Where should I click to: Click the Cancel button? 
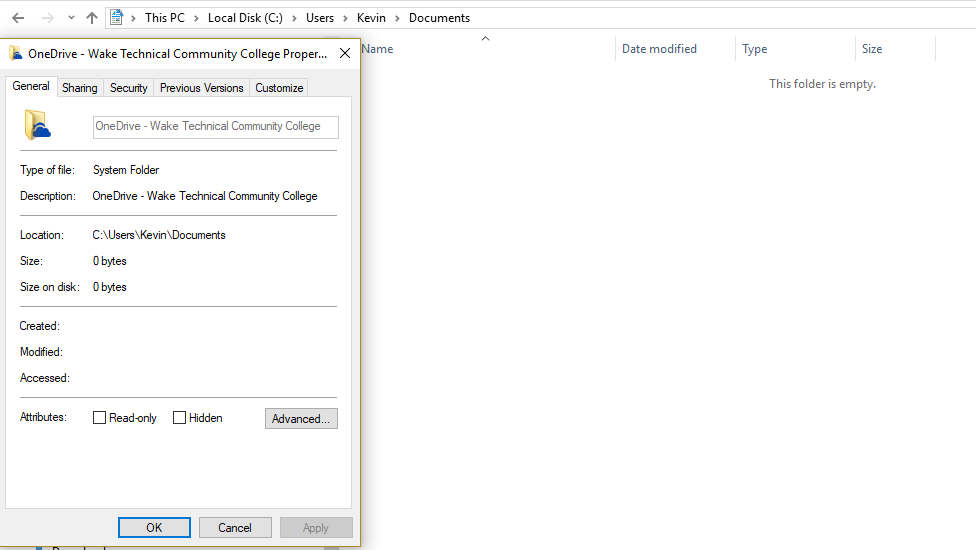pyautogui.click(x=235, y=528)
